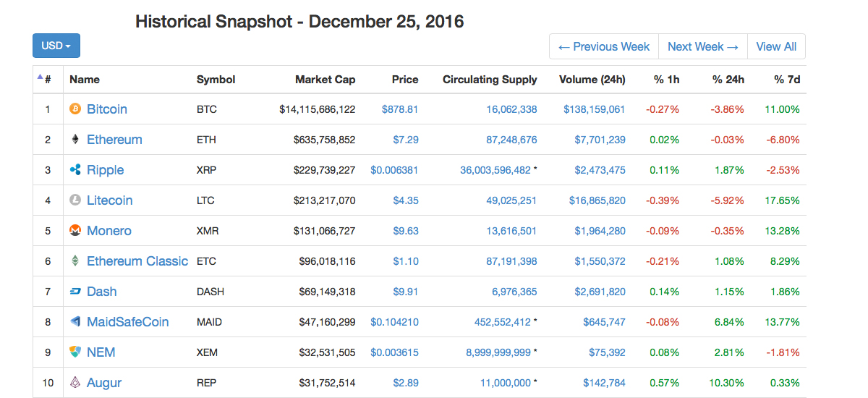Screen dimensions: 868x398
Task: Sort by rank number column header
Action: pos(48,80)
